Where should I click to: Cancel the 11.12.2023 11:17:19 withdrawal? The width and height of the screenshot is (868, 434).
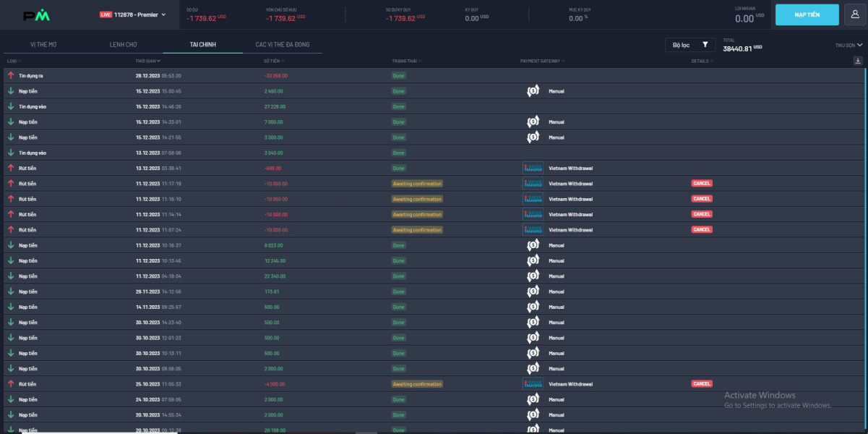tap(702, 183)
